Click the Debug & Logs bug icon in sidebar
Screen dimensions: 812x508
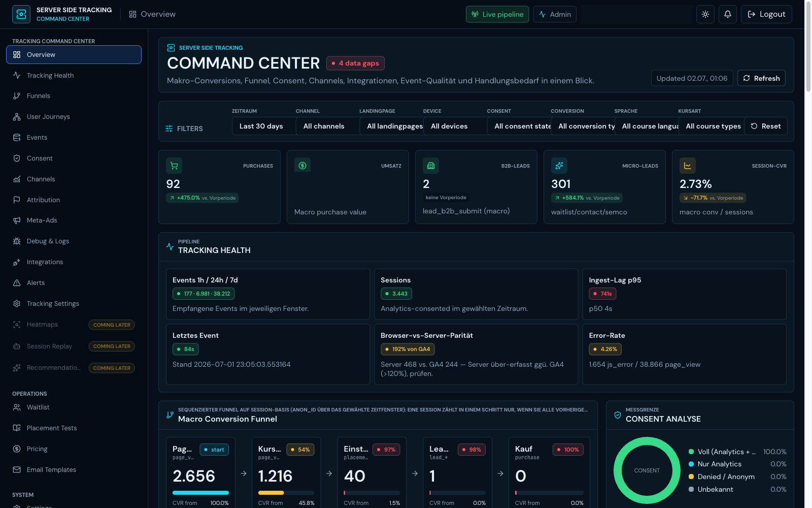pos(17,241)
